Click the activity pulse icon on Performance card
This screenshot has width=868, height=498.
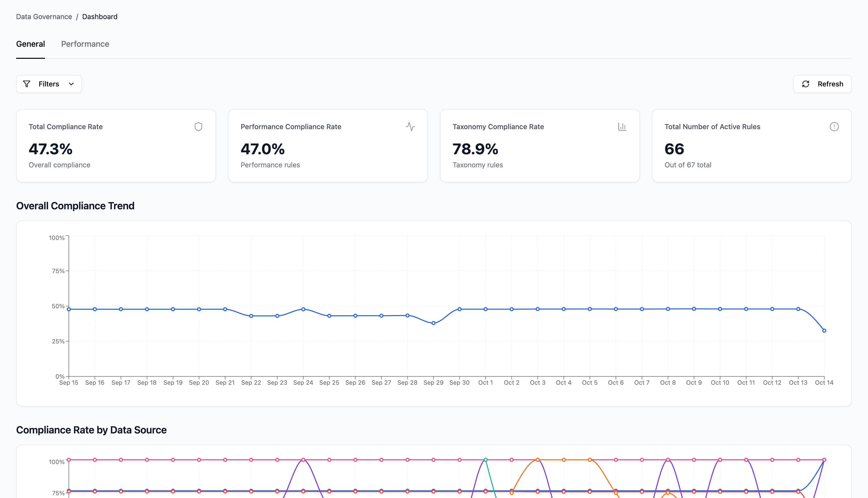tap(410, 127)
